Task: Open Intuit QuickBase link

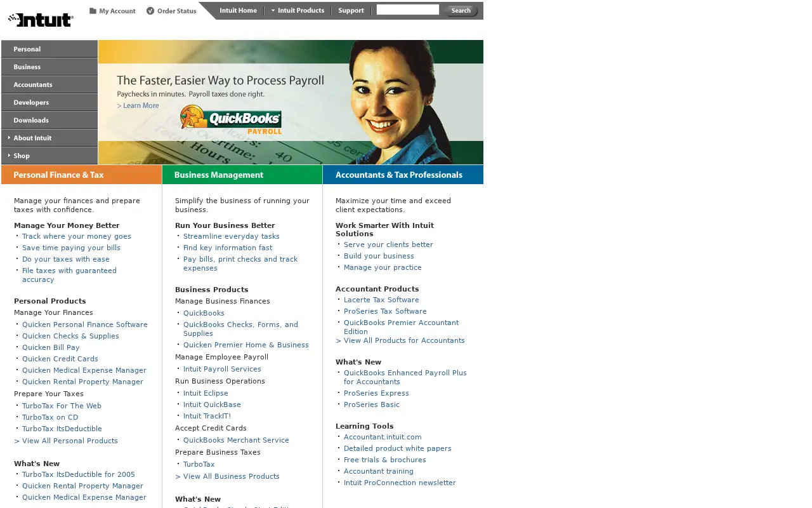Action: [212, 404]
